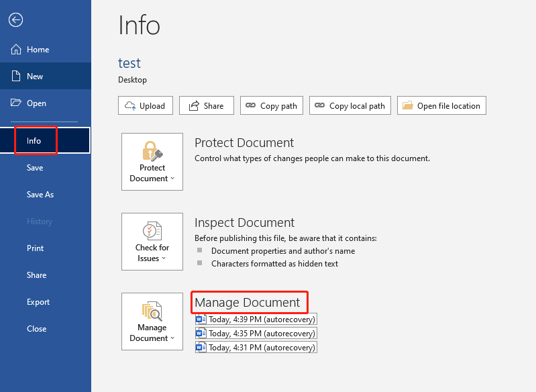The height and width of the screenshot is (392, 536).
Task: Expand the Protect Document dropdown
Action: click(152, 162)
